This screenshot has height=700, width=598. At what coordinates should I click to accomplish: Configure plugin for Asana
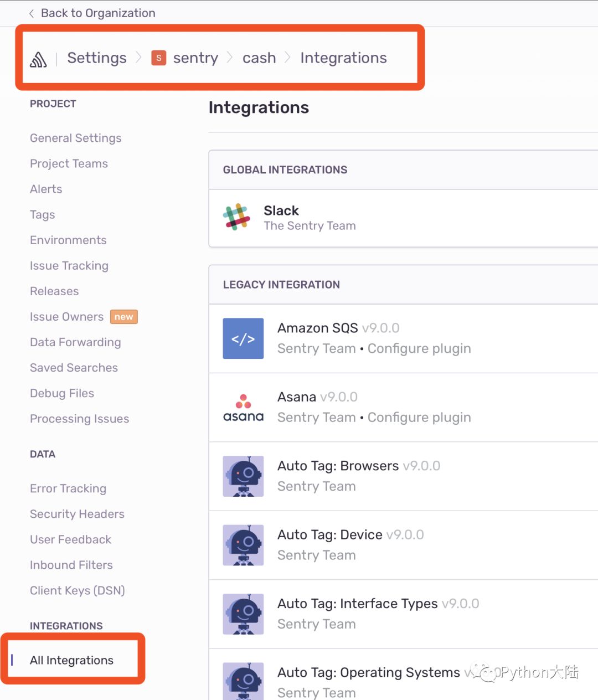(x=419, y=417)
